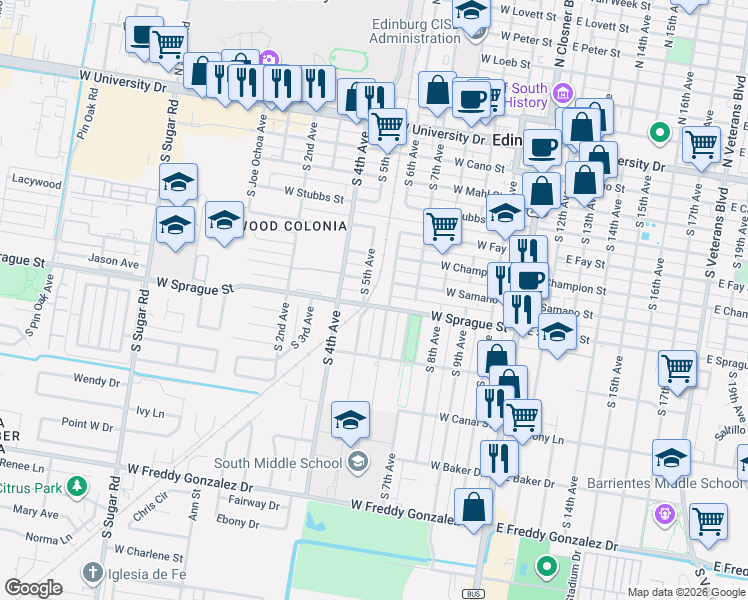Open the shopping cart marker near N Veterans Blvd
748x600 pixels.
pos(701,146)
